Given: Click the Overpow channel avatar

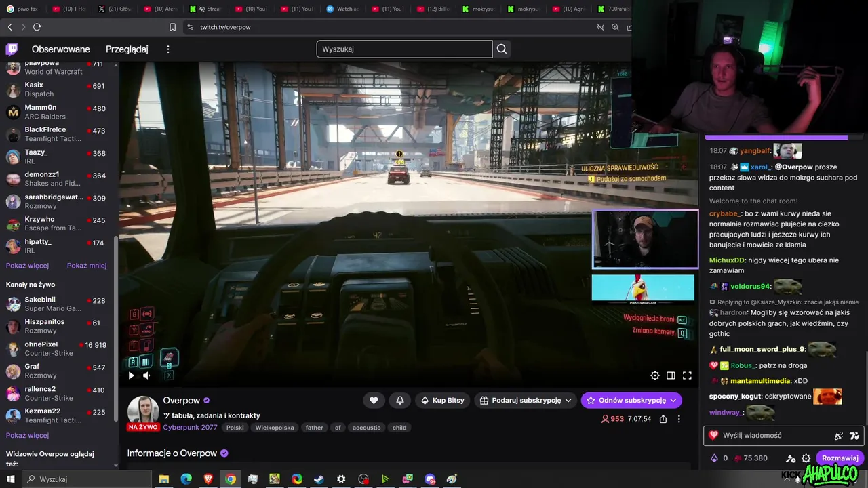Looking at the screenshot, I should pos(143,411).
